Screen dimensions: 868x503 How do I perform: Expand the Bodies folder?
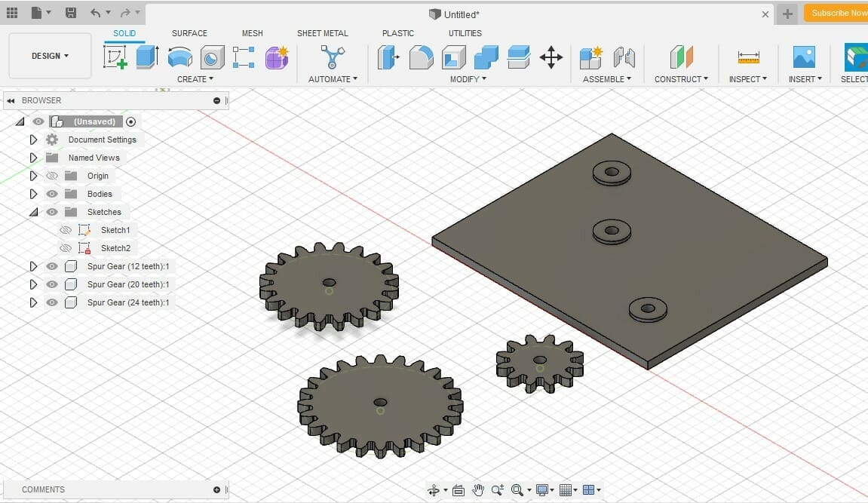tap(33, 195)
